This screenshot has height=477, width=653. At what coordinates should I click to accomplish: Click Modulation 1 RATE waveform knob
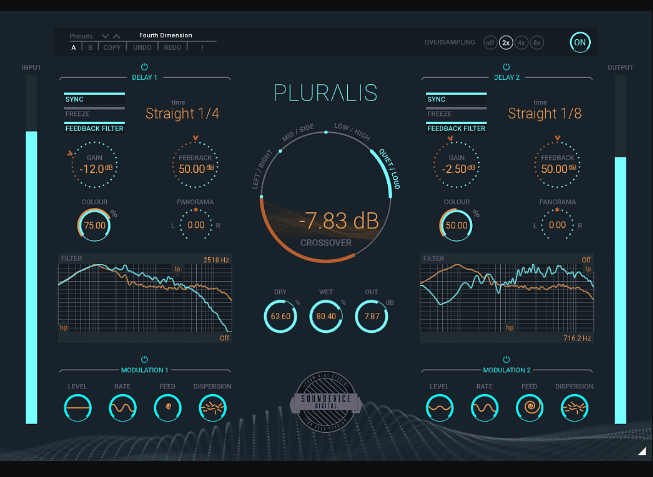click(122, 408)
